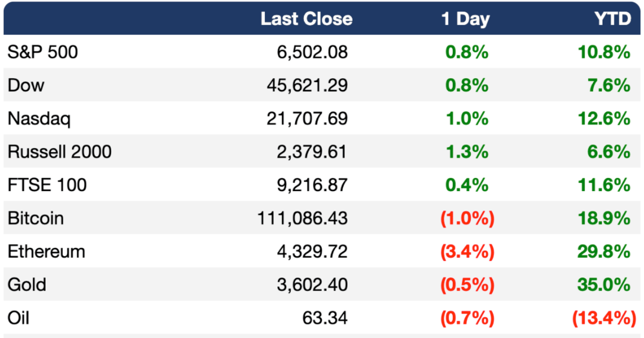
Task: Click the Bitcoin row label
Action: click(x=36, y=218)
